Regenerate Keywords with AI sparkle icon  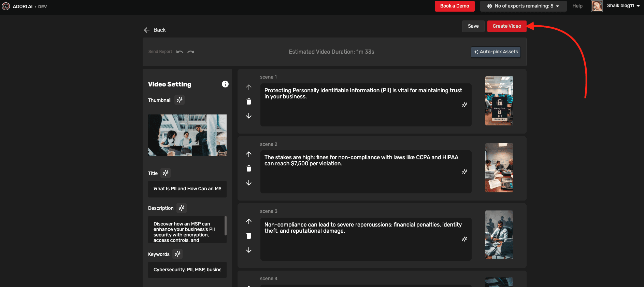[x=177, y=254]
